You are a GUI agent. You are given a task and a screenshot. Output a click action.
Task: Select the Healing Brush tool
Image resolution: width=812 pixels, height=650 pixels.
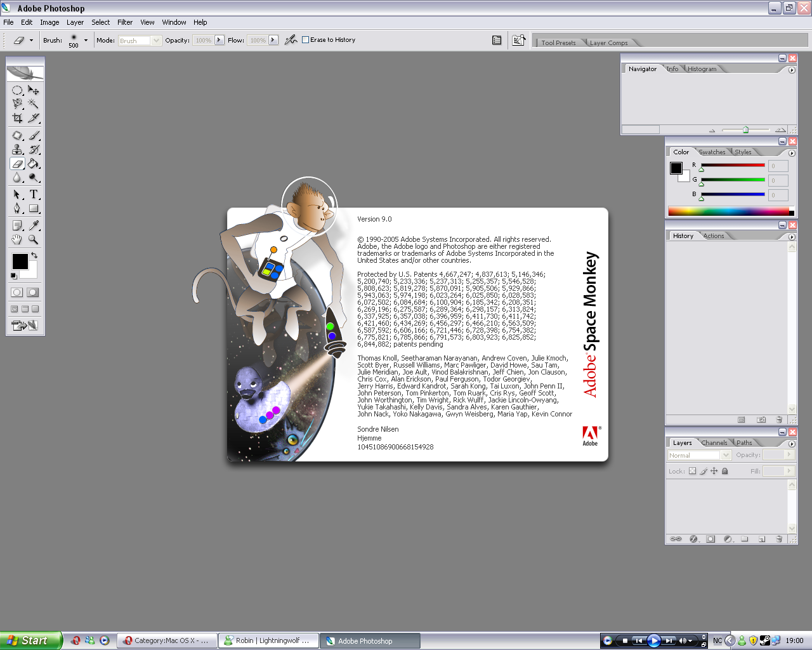tap(17, 135)
